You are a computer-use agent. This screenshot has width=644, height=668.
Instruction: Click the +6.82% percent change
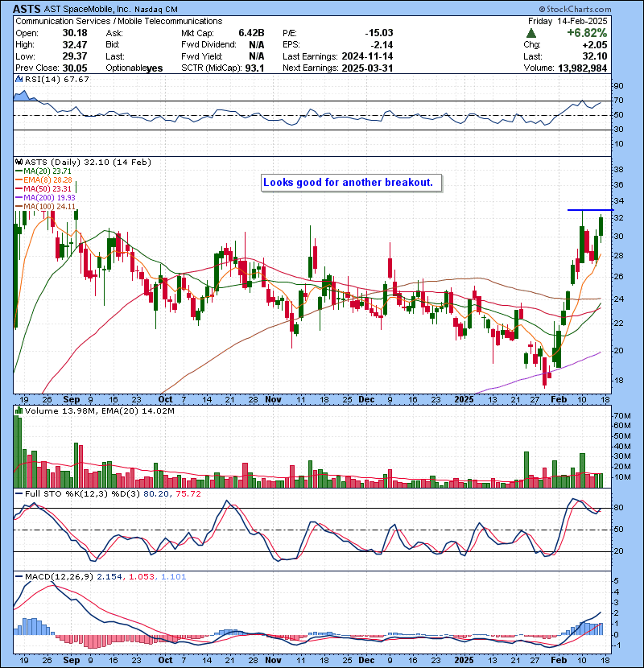click(x=587, y=33)
